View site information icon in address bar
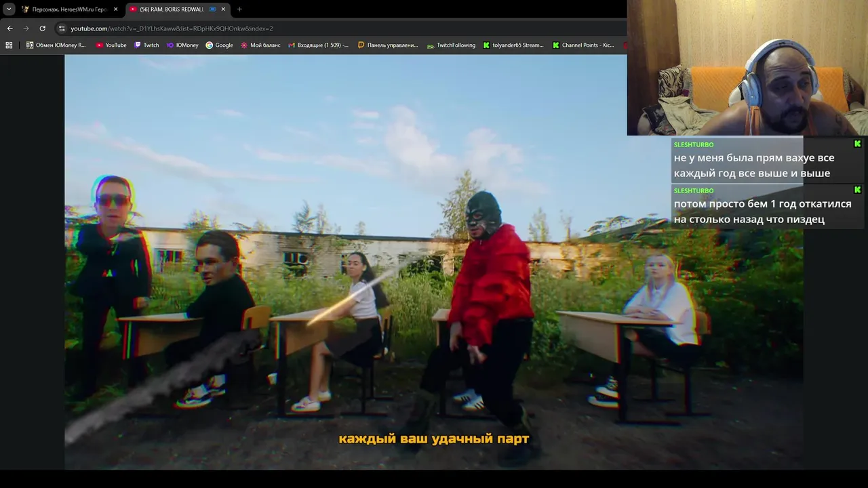The image size is (868, 488). tap(62, 28)
